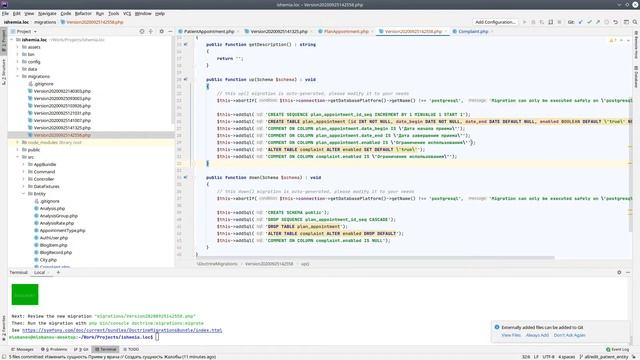This screenshot has width=640, height=360.
Task: Select .gitignore under migrations folder
Action: click(44, 84)
